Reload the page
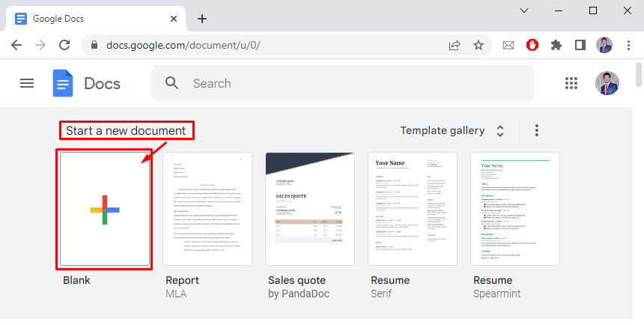This screenshot has height=325, width=644. (x=64, y=45)
